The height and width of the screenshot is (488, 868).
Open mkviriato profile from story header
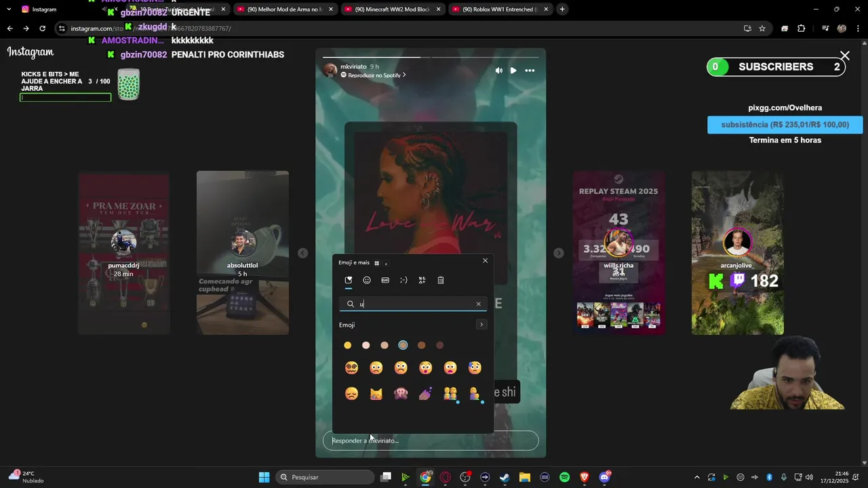pyautogui.click(x=353, y=66)
